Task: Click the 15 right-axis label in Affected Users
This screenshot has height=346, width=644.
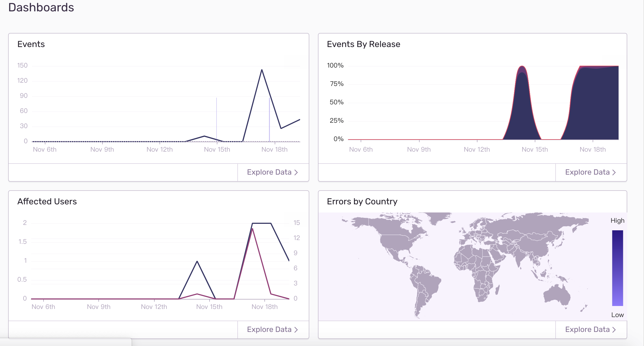Action: click(297, 223)
